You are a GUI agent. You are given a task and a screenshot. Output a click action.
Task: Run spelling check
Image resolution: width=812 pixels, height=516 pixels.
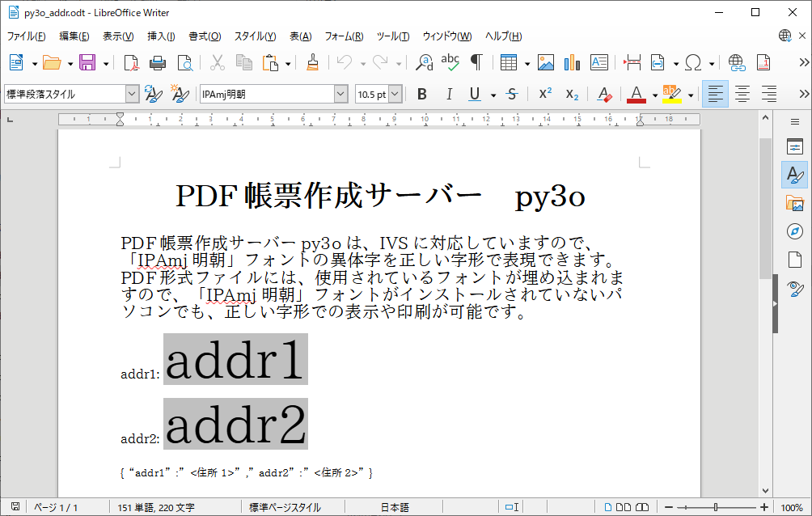(x=450, y=63)
